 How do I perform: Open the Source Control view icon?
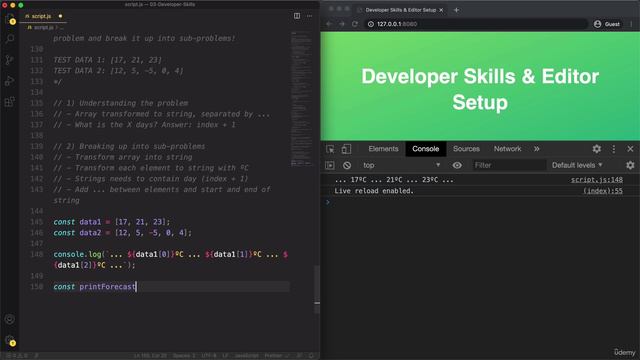tap(10, 60)
